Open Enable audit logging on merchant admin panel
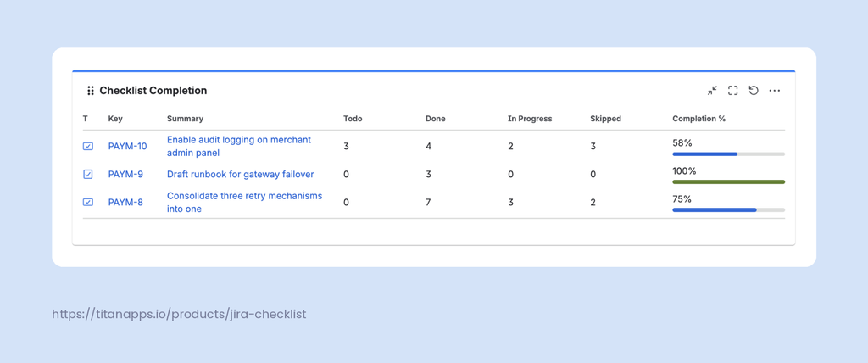The width and height of the screenshot is (868, 363). (x=239, y=147)
